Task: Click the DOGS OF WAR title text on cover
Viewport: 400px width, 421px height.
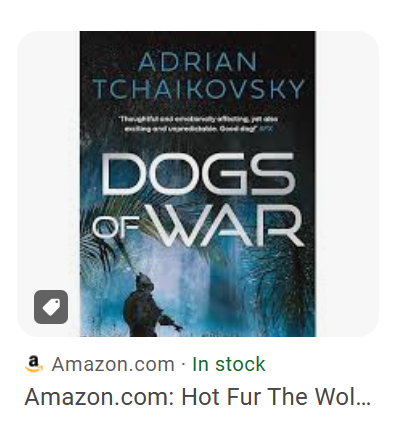Action: [x=198, y=200]
